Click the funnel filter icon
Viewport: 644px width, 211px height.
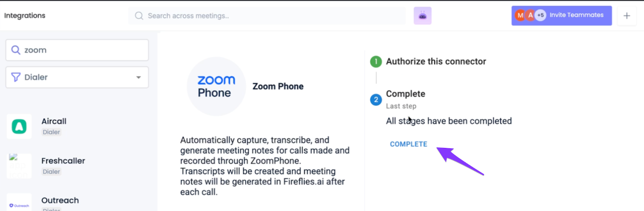(x=16, y=77)
